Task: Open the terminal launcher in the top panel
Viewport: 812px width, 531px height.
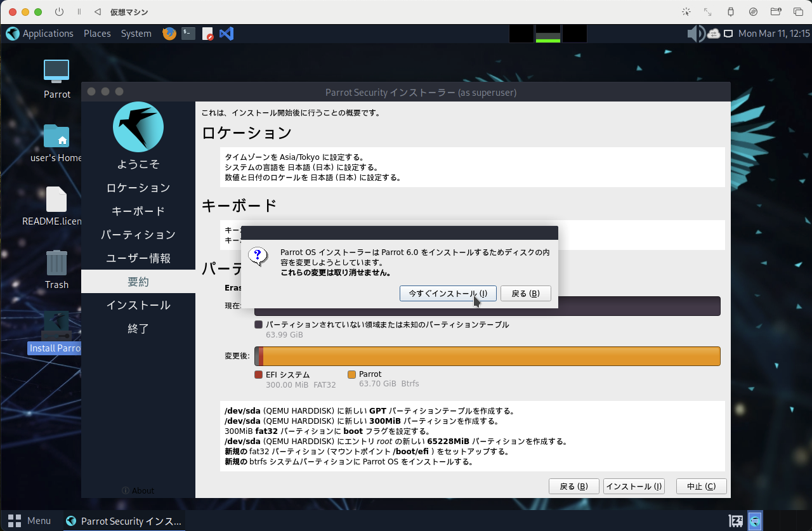Action: pyautogui.click(x=188, y=34)
